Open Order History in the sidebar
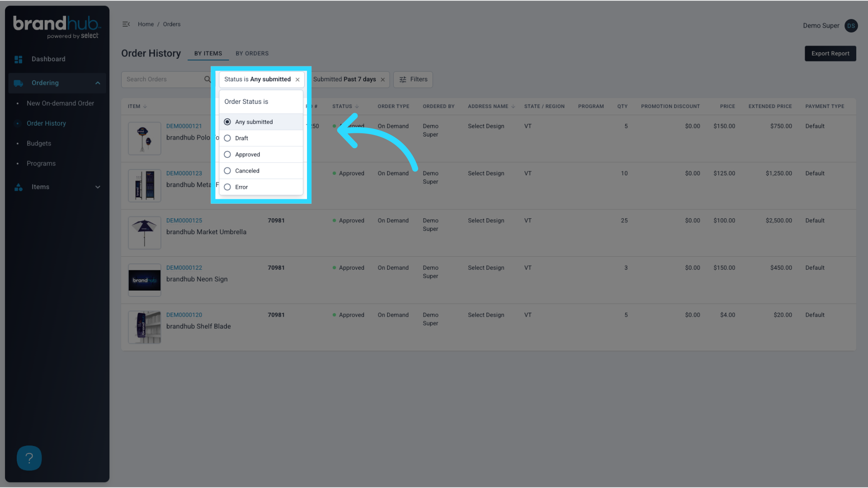This screenshot has height=488, width=868. coord(46,123)
